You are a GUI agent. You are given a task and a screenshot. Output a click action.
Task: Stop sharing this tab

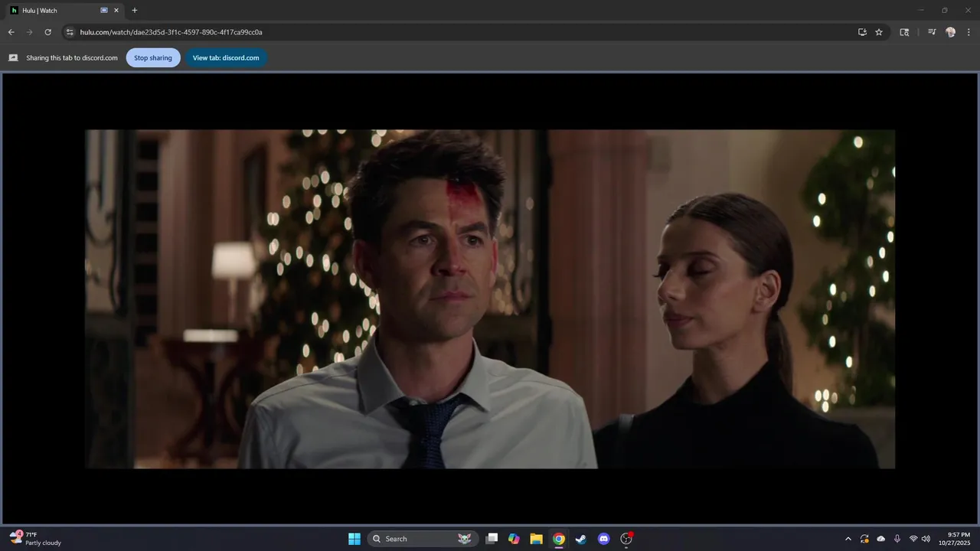click(x=153, y=57)
